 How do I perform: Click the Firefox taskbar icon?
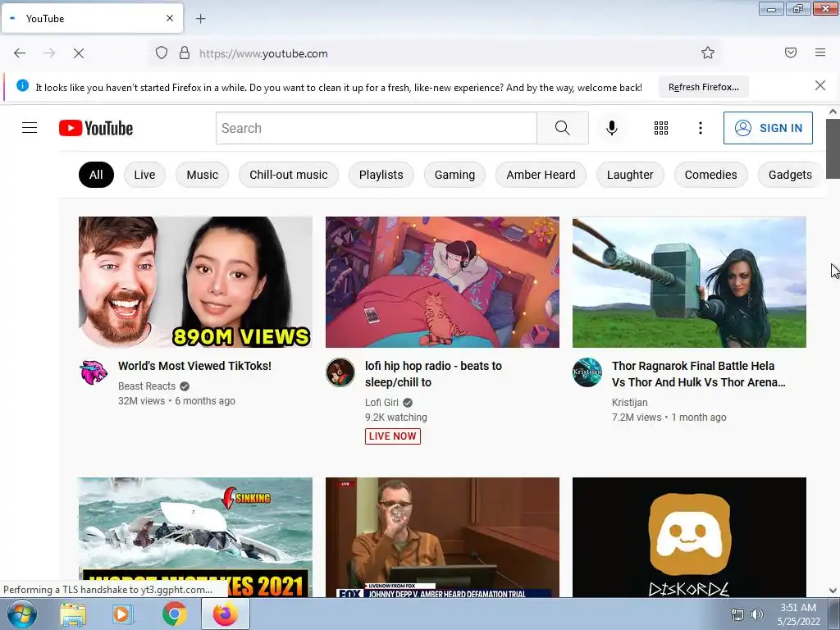point(226,614)
